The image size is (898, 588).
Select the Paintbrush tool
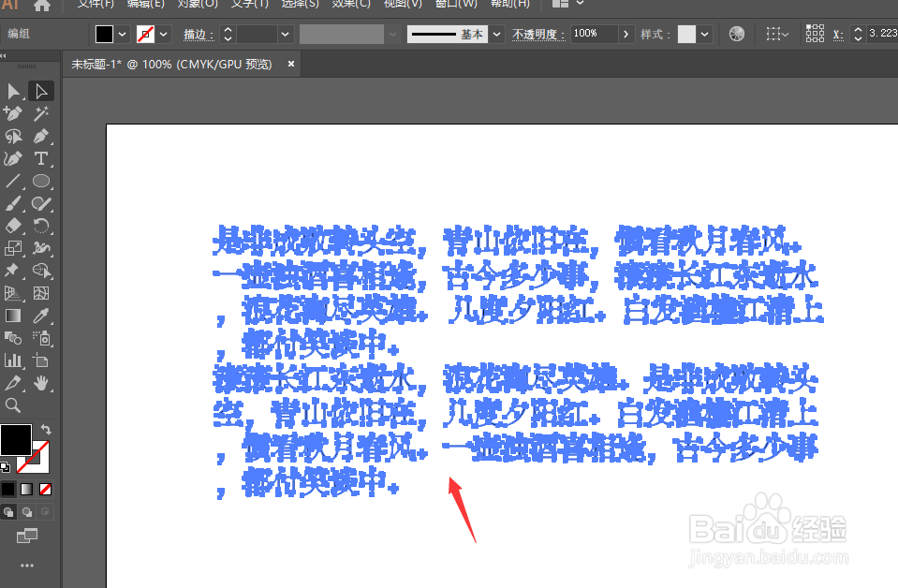click(x=13, y=204)
